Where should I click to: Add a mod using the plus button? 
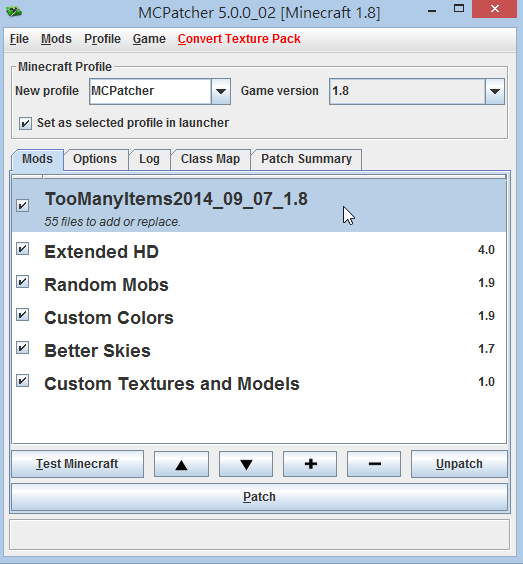point(310,464)
